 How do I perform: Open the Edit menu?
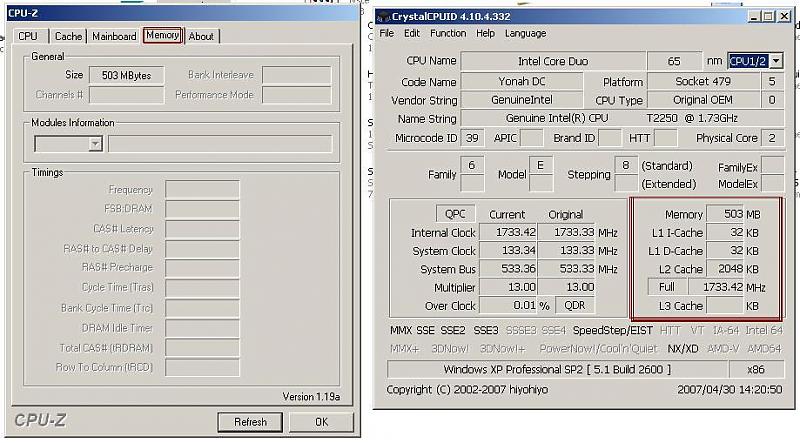(411, 33)
